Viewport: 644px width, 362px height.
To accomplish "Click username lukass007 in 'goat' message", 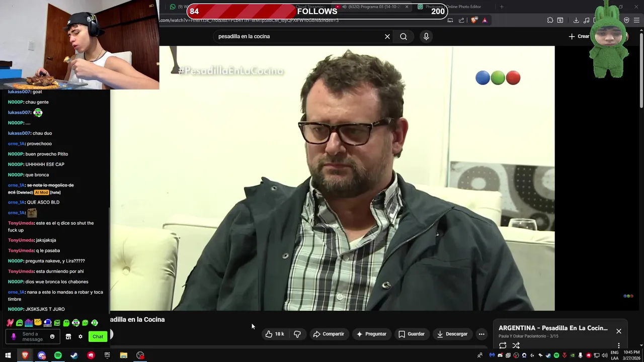I will tap(19, 92).
